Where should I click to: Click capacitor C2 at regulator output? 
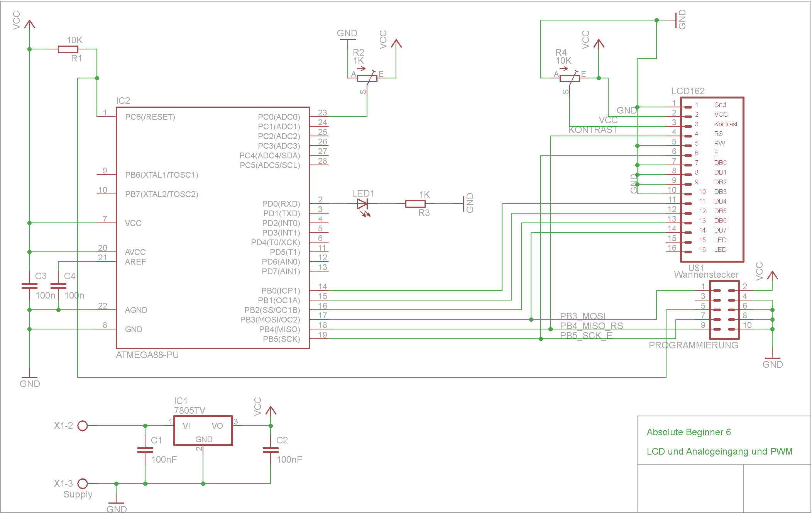click(x=271, y=450)
